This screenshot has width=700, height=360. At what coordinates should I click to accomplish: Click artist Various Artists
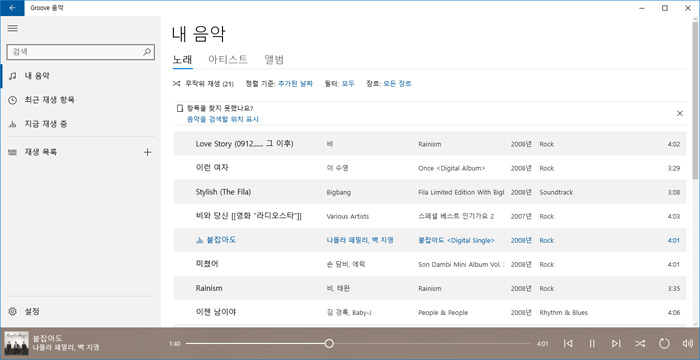click(x=348, y=217)
